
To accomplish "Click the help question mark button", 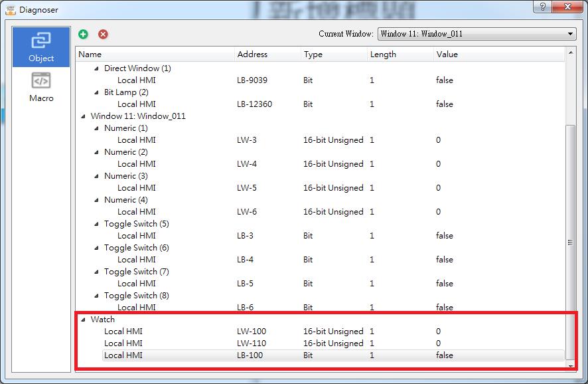I will point(543,7).
